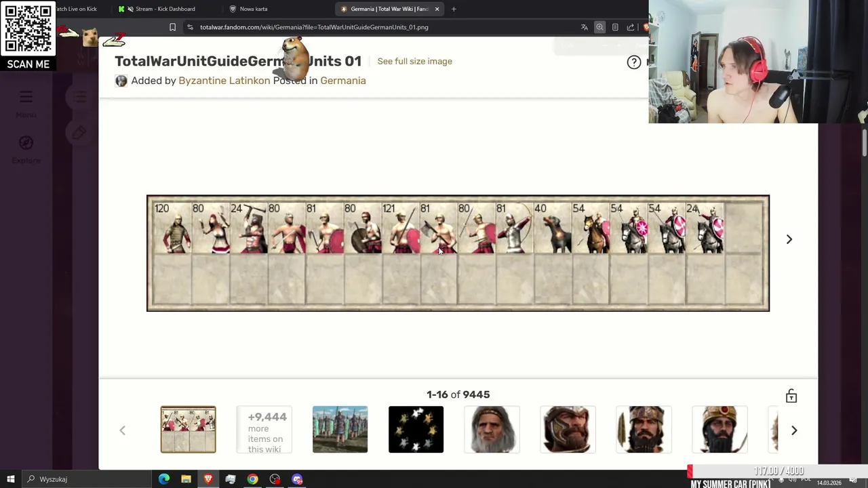Go to next image with right arrow
The image size is (868, 488).
pos(789,239)
